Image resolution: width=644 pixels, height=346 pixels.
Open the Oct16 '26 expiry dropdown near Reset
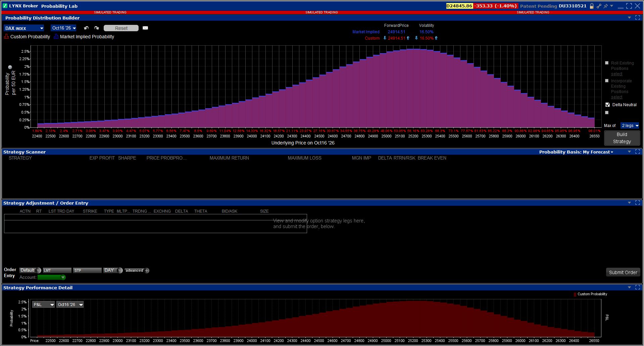point(64,28)
